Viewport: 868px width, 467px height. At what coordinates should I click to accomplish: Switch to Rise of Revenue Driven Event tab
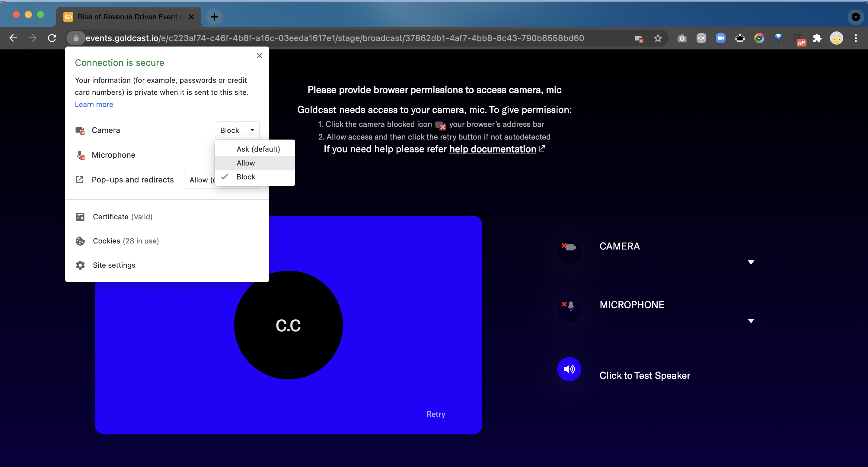pyautogui.click(x=128, y=17)
